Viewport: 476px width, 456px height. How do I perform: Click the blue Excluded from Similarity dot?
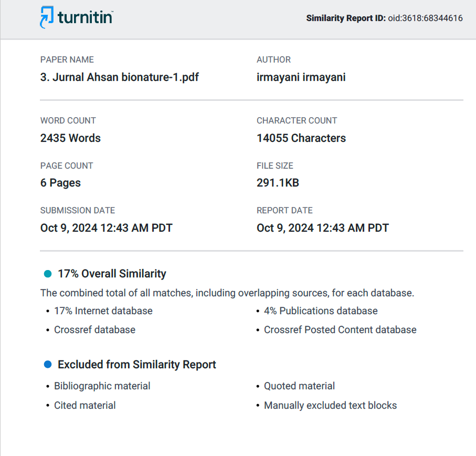tap(48, 364)
